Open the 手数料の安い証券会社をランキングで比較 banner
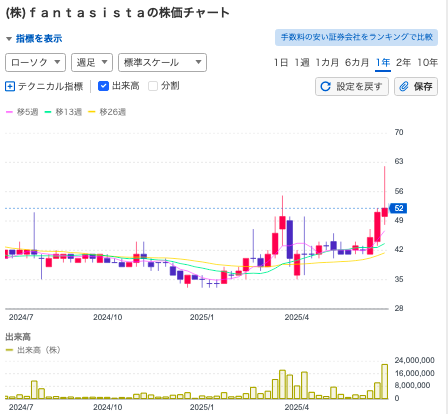The height and width of the screenshot is (414, 448). (x=356, y=37)
